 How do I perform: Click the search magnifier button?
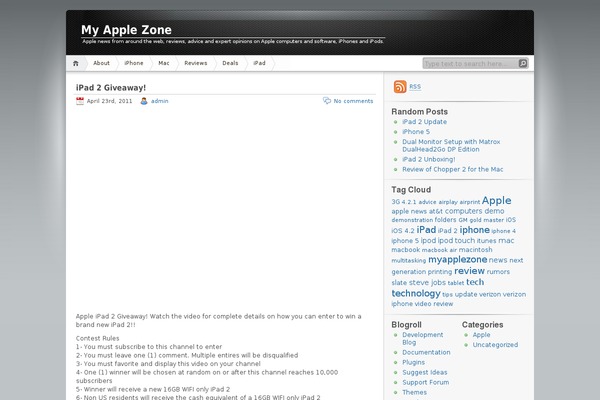coord(523,64)
